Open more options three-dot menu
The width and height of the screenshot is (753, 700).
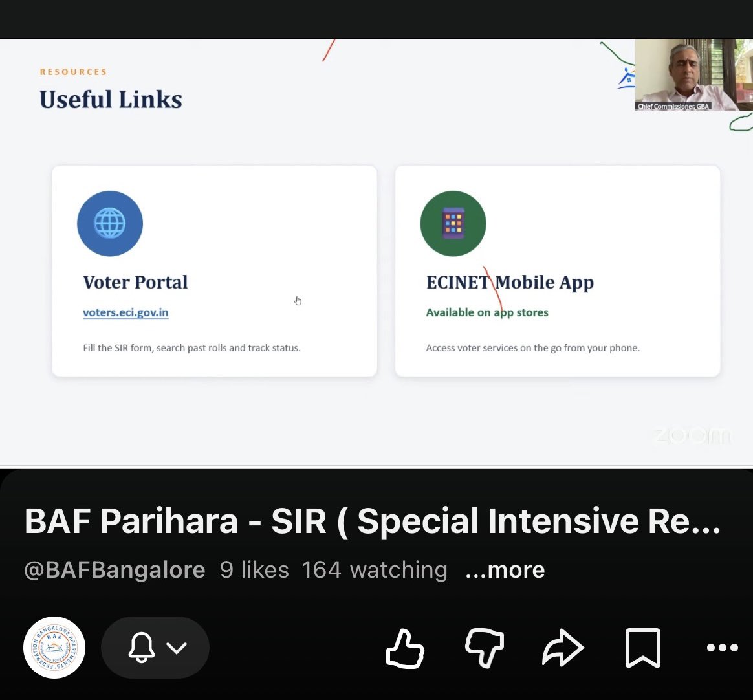click(x=722, y=648)
